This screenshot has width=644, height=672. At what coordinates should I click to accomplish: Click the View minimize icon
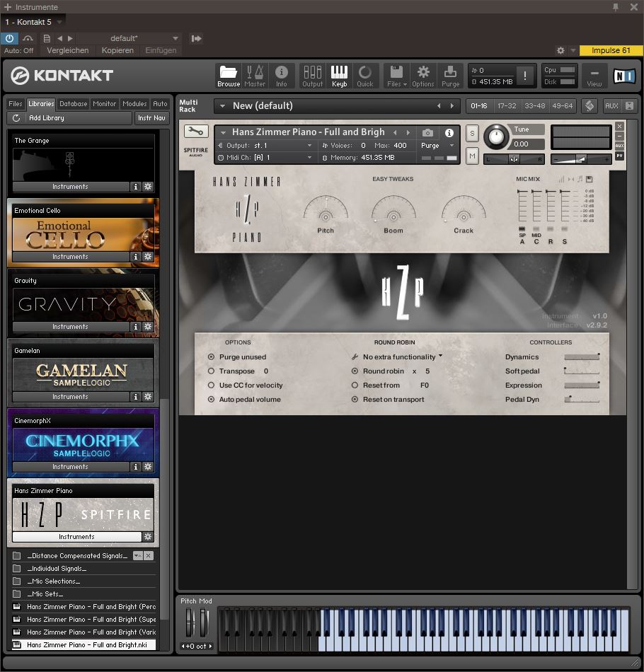click(x=594, y=76)
